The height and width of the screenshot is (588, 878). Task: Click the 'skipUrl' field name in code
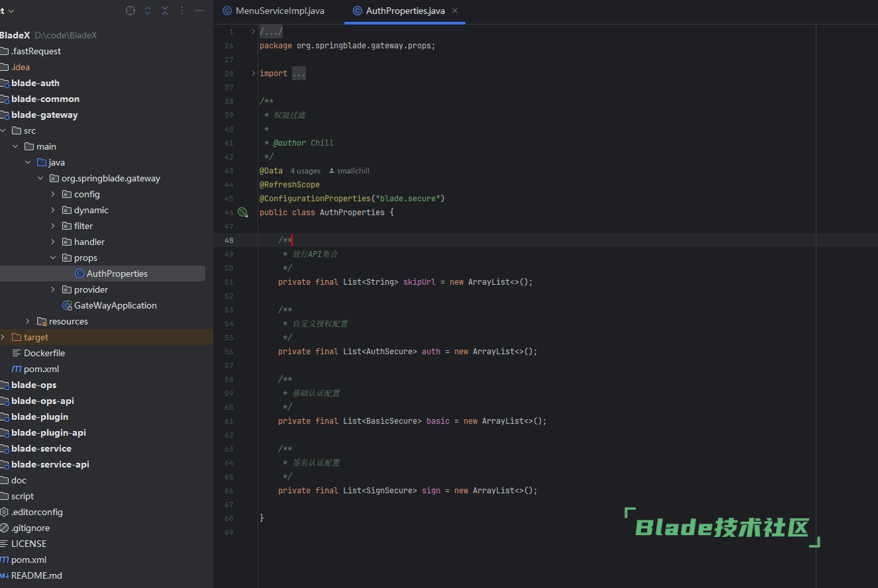click(x=419, y=282)
